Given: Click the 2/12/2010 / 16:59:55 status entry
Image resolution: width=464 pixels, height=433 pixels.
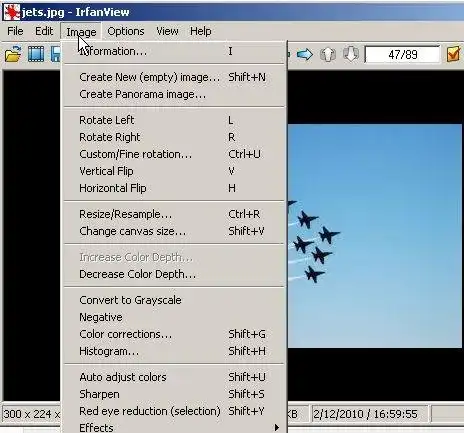Looking at the screenshot, I should [x=369, y=414].
